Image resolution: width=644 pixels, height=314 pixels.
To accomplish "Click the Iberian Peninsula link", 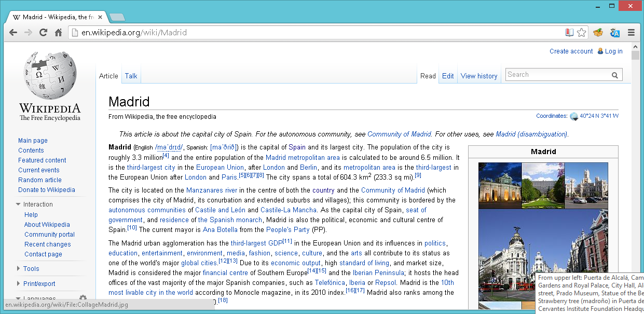I will pos(378,272).
